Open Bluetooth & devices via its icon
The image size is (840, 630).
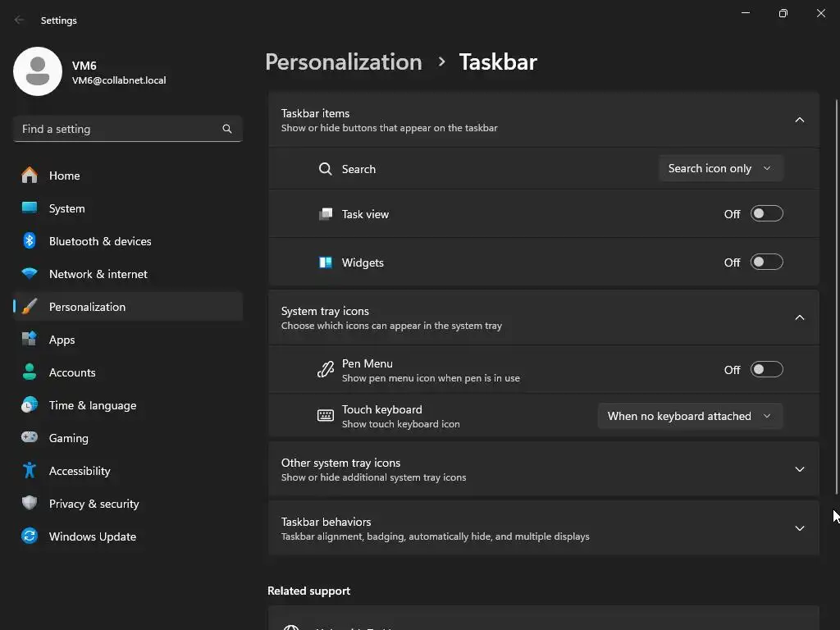pyautogui.click(x=30, y=241)
